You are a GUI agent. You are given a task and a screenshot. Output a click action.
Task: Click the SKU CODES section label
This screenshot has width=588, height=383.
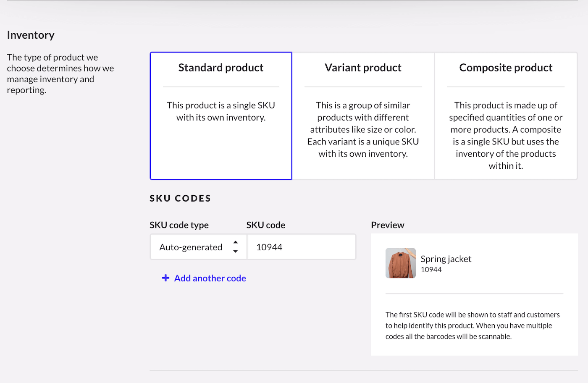click(x=180, y=198)
